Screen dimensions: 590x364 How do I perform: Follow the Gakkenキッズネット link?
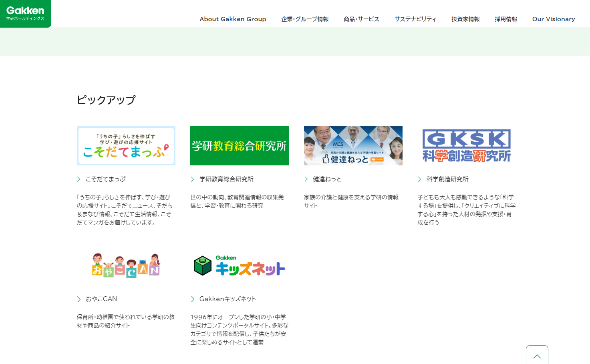(x=228, y=299)
